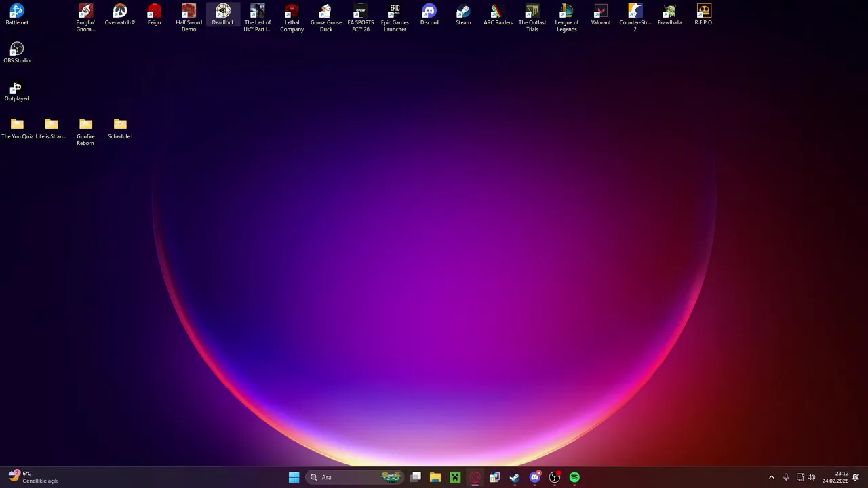Open the notification bell icon
The image size is (868, 488).
[x=856, y=477]
